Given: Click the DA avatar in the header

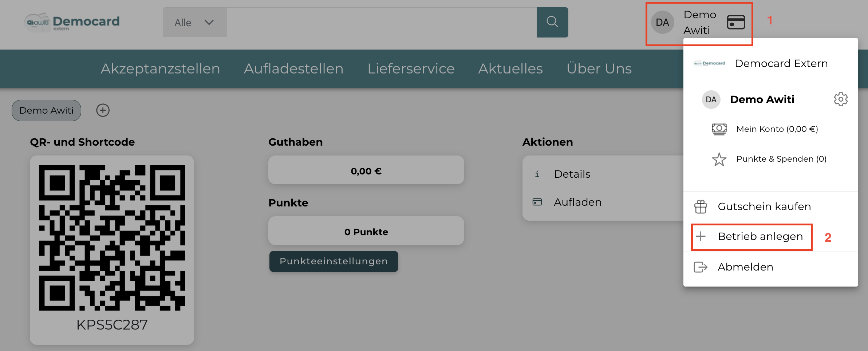Looking at the screenshot, I should click(x=662, y=23).
